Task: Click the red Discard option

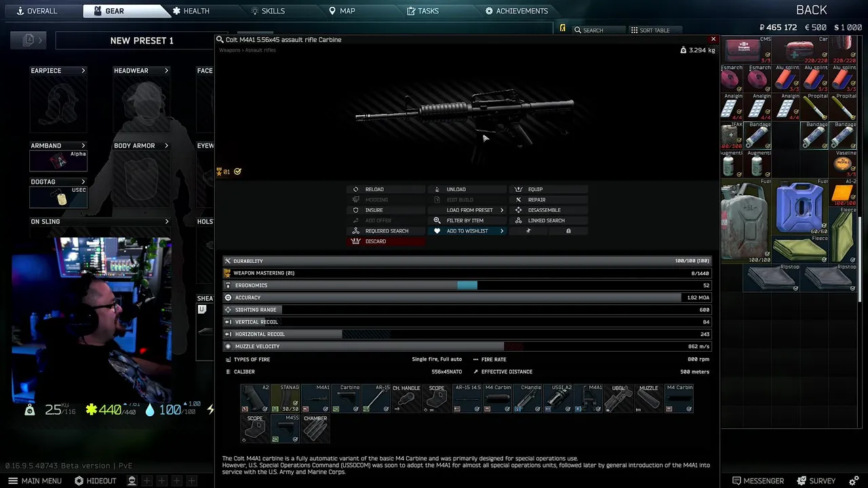Action: [387, 241]
